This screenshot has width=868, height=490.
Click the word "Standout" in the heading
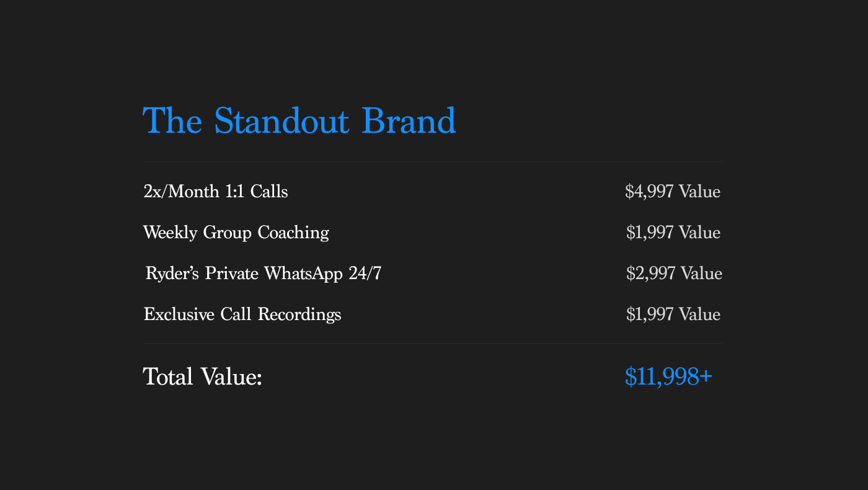pos(281,121)
